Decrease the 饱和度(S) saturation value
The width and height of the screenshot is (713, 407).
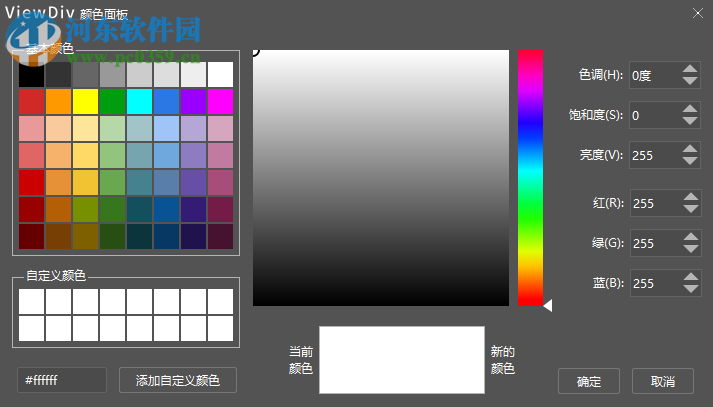pos(690,121)
